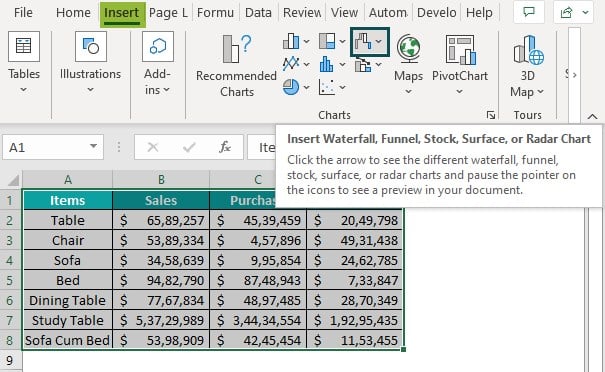Open the Add-ins group
Screen dimensions: 605x372
(157, 63)
